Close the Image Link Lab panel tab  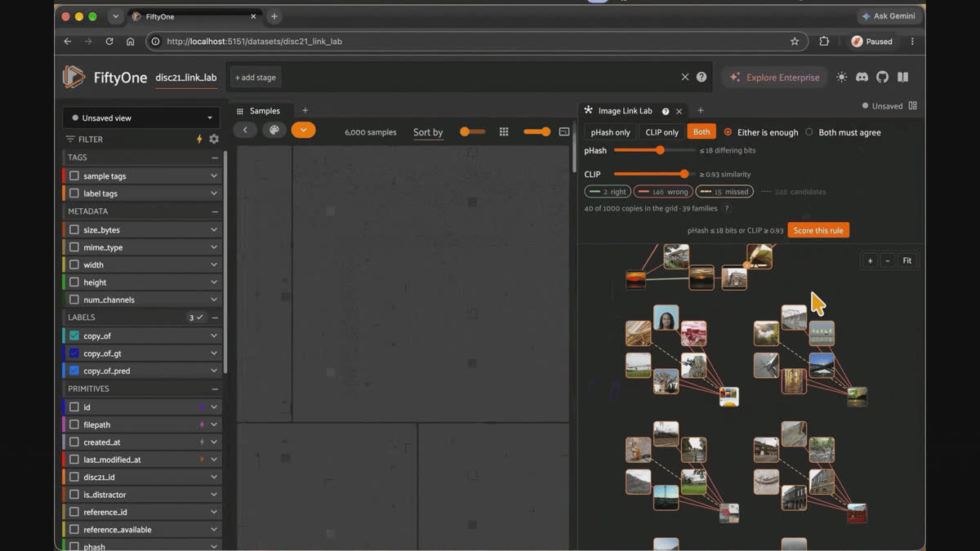(x=679, y=111)
